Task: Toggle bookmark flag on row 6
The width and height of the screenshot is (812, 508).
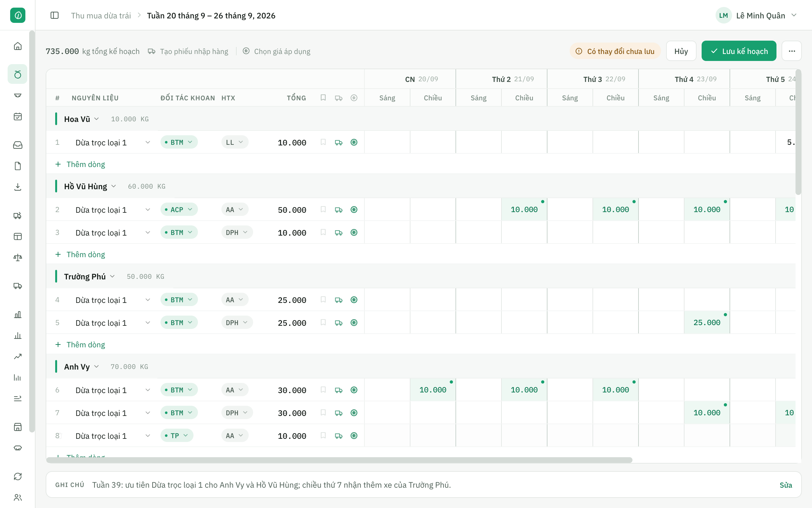Action: (x=323, y=390)
